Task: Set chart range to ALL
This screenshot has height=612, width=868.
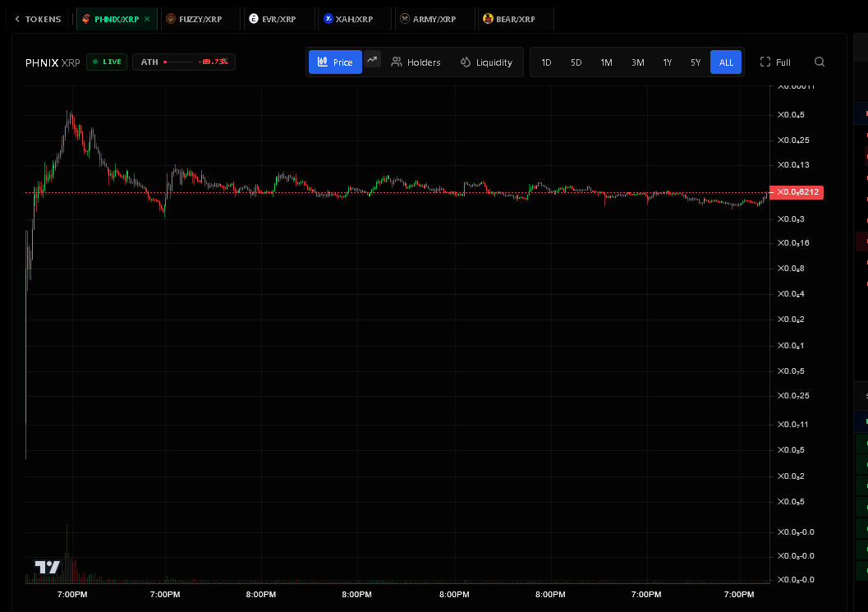Action: click(726, 62)
